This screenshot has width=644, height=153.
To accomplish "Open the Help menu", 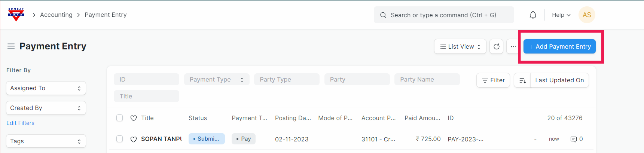I will 561,15.
